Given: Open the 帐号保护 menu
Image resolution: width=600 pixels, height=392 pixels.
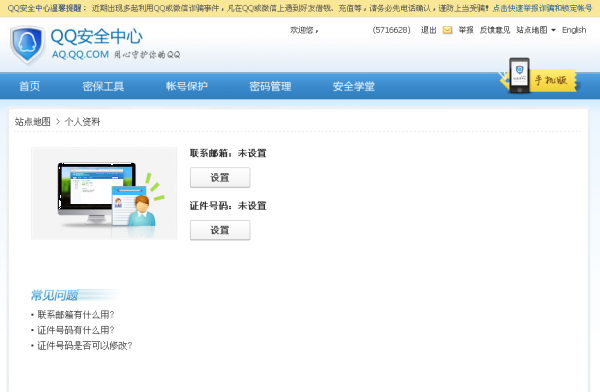Looking at the screenshot, I should point(187,86).
